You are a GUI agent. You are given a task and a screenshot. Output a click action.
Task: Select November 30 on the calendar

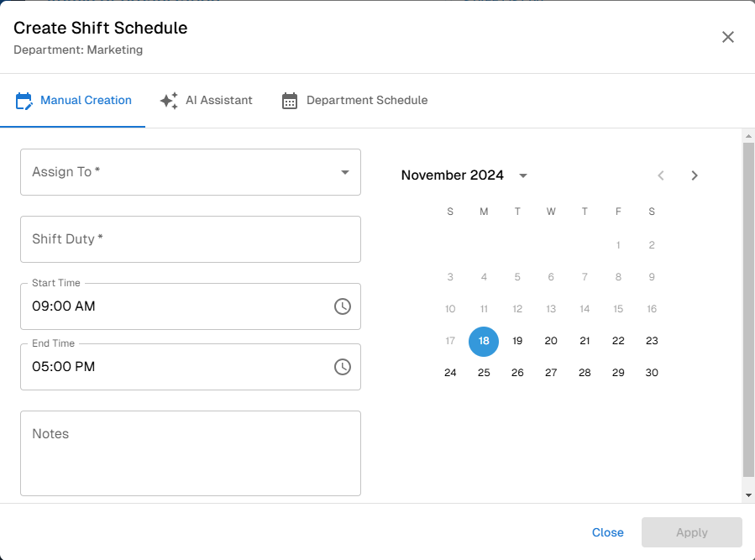(x=652, y=373)
